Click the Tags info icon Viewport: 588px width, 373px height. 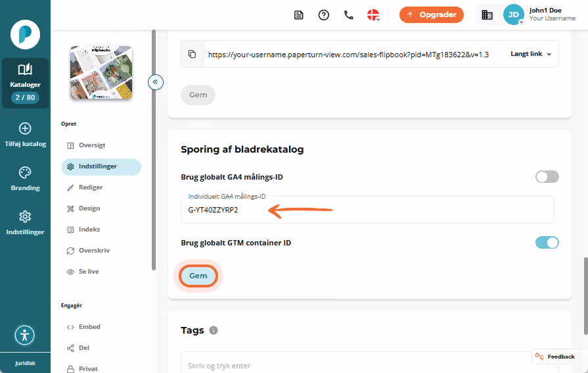(x=214, y=330)
